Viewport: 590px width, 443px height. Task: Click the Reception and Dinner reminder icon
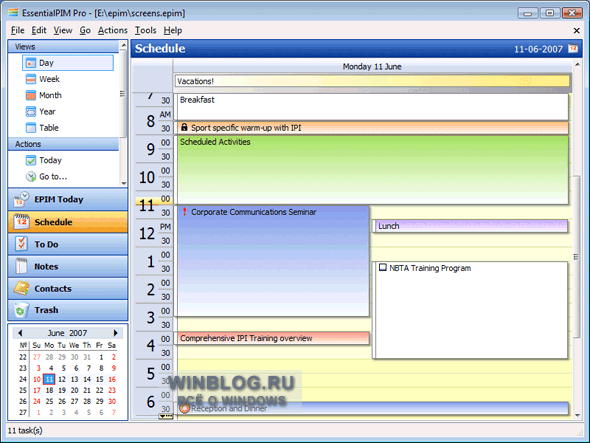tap(184, 408)
